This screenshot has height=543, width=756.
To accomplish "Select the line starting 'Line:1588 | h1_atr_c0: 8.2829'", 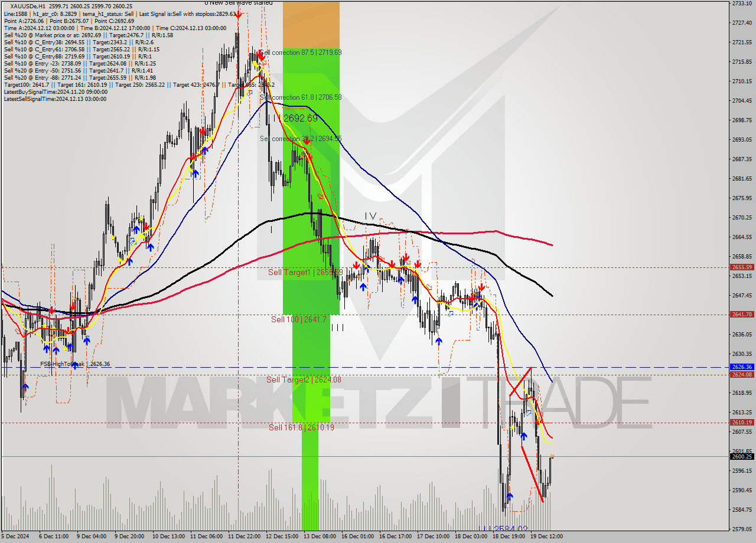I will click(120, 14).
